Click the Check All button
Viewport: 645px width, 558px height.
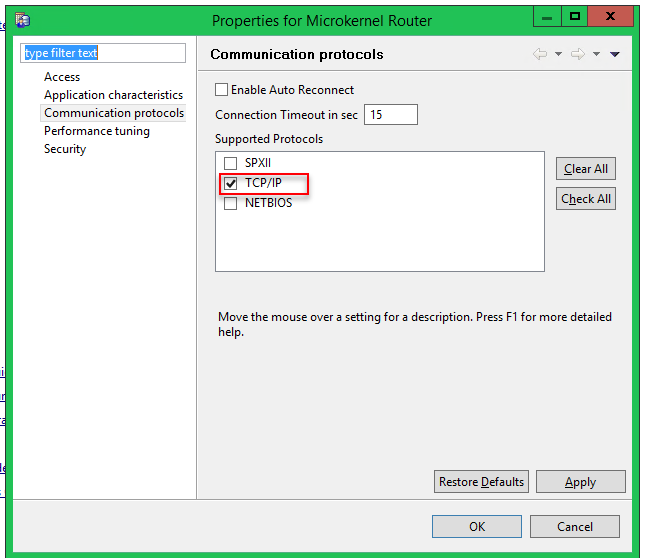click(x=586, y=199)
